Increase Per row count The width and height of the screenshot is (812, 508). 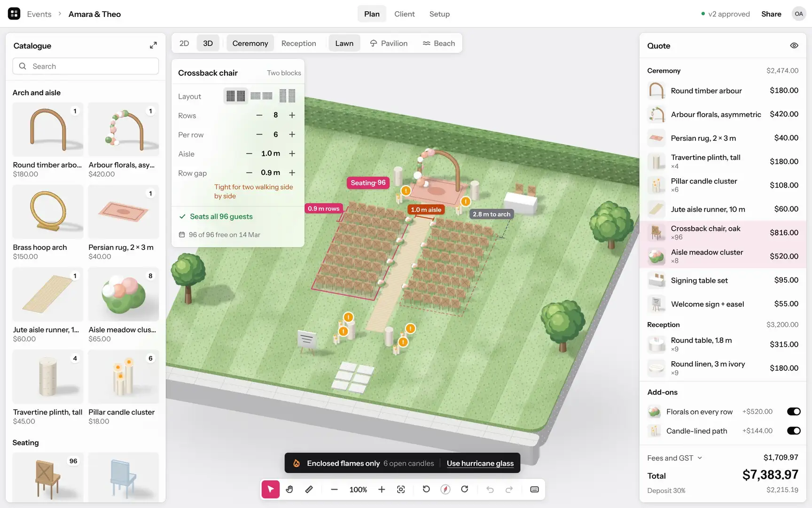point(292,135)
